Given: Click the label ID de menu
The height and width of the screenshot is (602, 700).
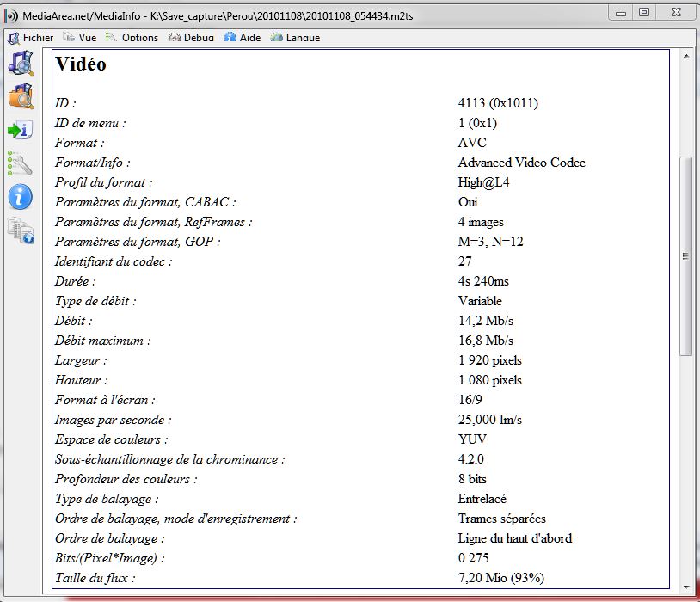Looking at the screenshot, I should [x=90, y=123].
